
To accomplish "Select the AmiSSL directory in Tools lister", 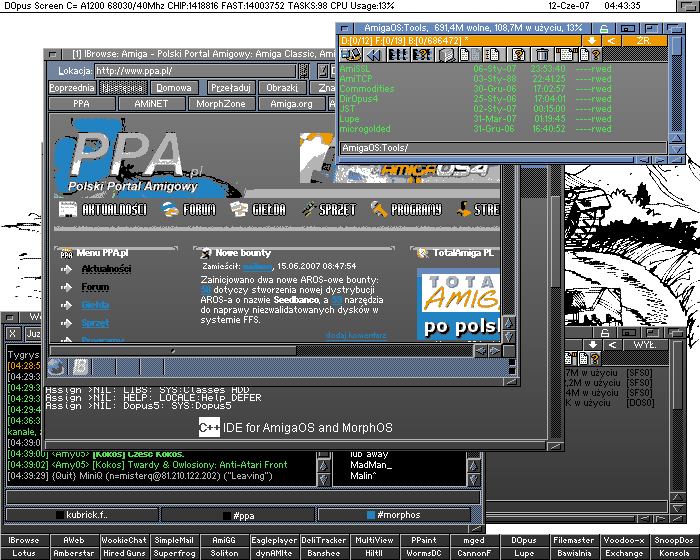I will [x=355, y=69].
